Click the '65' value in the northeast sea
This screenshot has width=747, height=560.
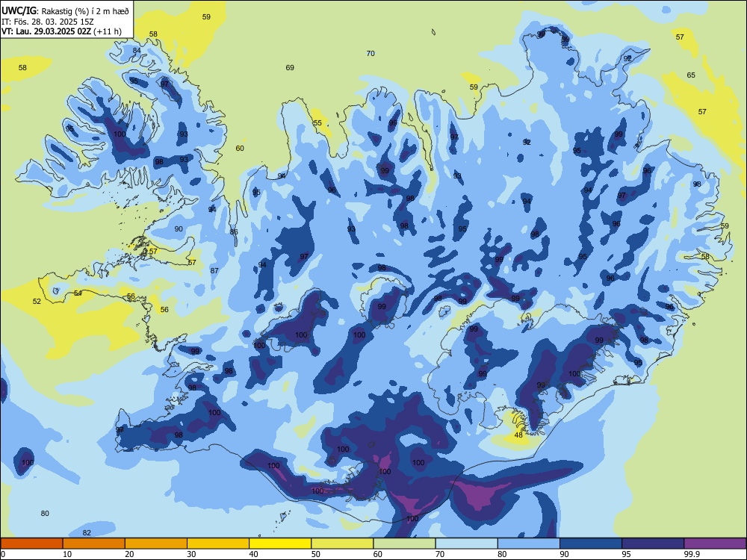tap(691, 75)
